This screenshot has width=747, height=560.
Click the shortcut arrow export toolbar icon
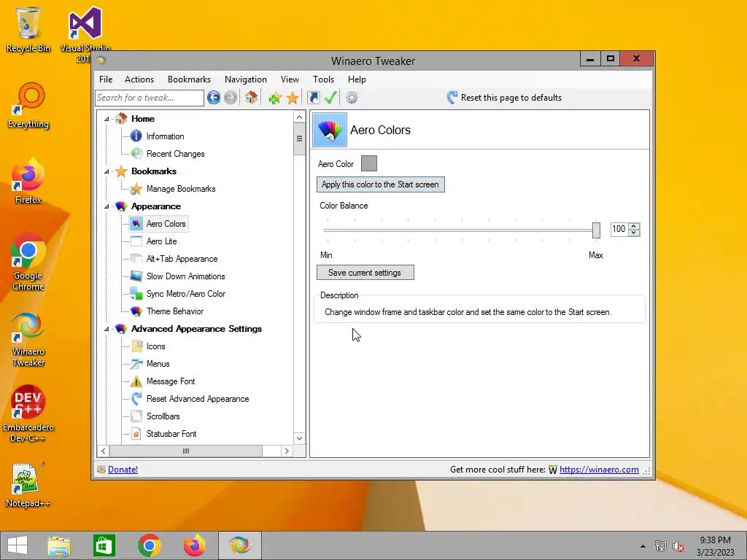[x=314, y=98]
